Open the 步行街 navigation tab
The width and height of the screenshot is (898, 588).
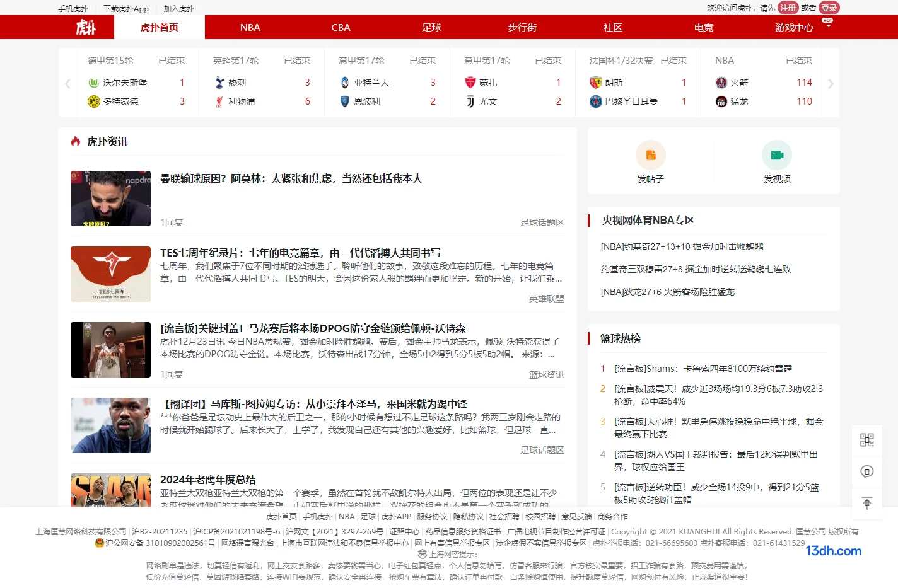coord(523,27)
